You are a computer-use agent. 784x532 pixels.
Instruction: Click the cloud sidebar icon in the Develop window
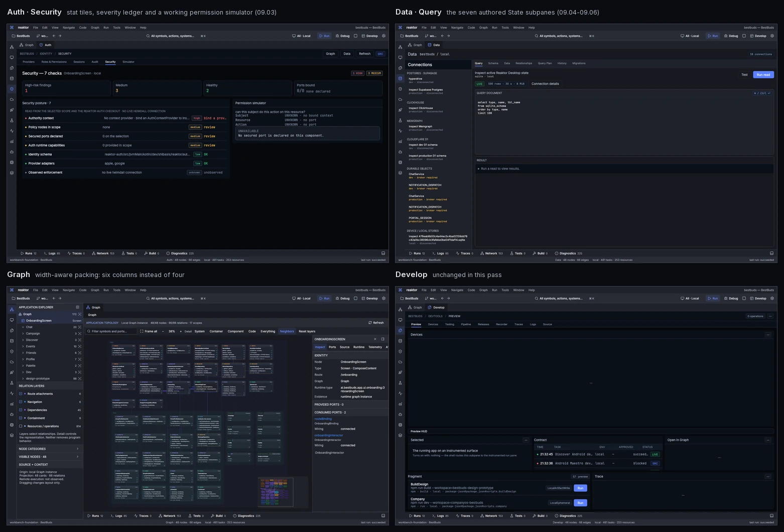tap(400, 362)
